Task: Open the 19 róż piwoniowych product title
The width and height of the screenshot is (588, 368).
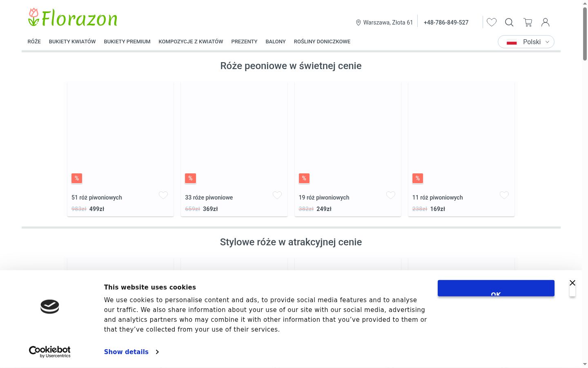Action: (x=324, y=197)
